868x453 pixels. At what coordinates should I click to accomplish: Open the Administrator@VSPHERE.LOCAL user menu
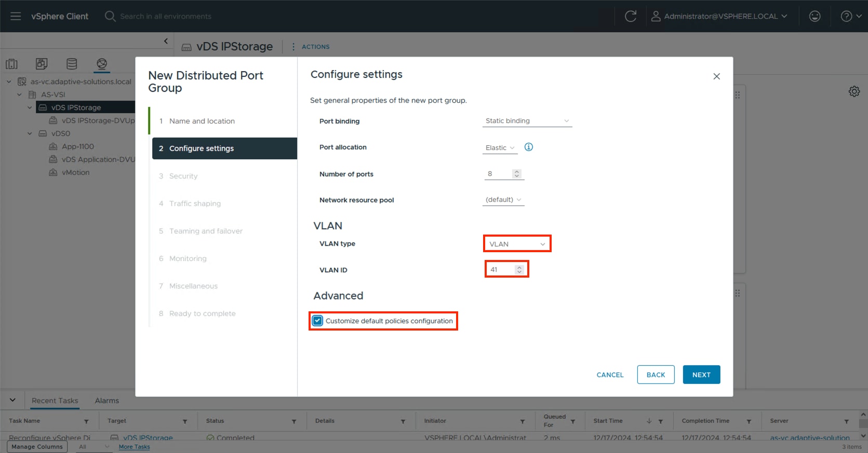point(726,16)
